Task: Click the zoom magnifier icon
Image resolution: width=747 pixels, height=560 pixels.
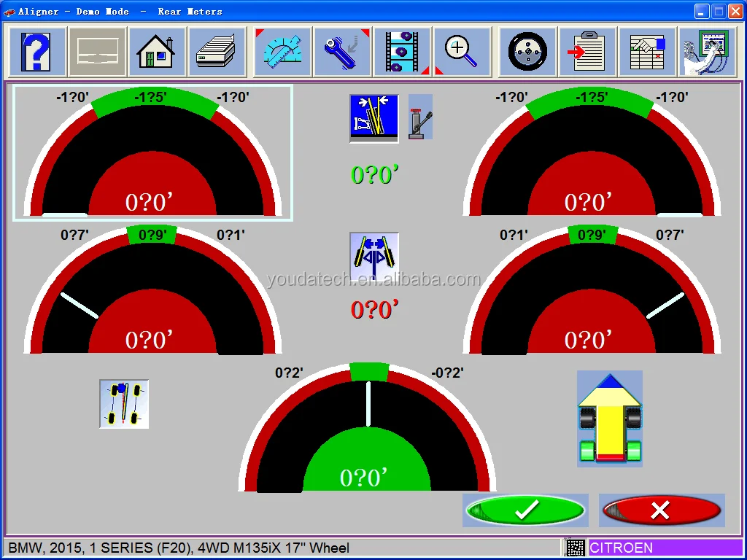Action: 462,51
